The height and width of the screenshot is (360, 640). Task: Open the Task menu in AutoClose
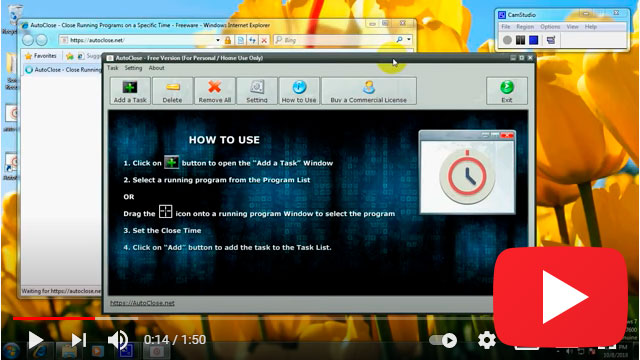[x=113, y=68]
